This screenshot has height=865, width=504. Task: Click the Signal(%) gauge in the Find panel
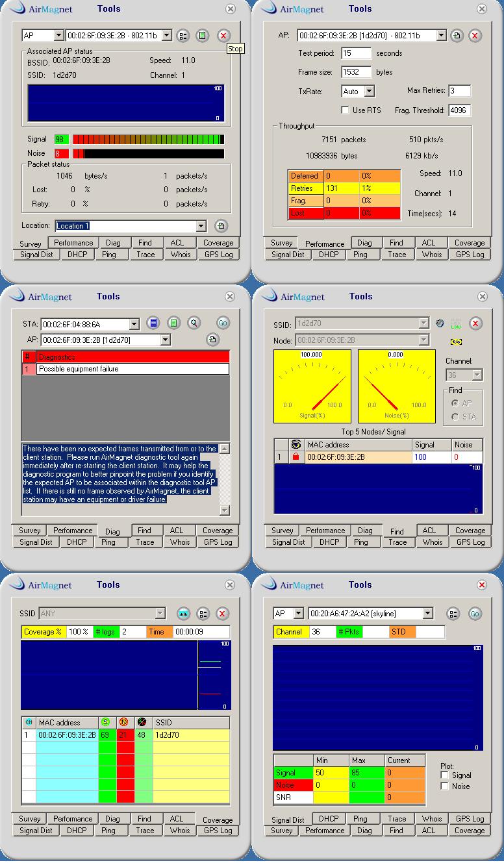312,388
